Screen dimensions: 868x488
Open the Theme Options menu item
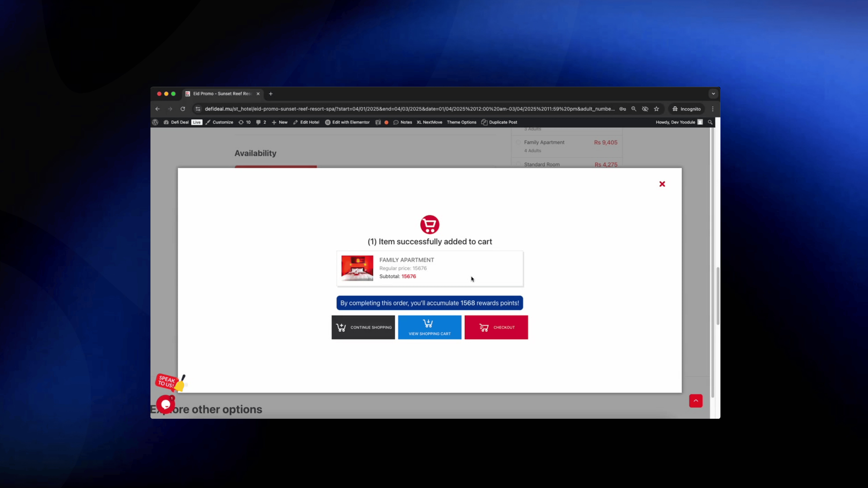[462, 122]
